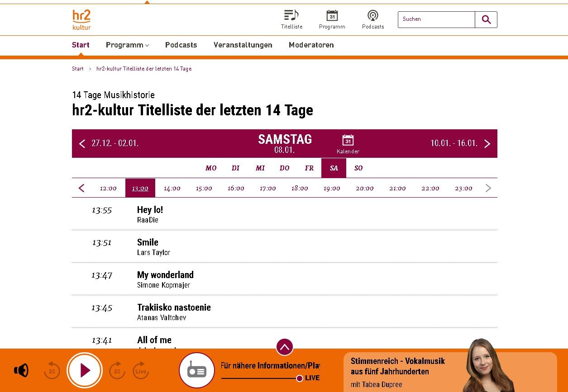Select the MO day tab
Image resolution: width=568 pixels, height=392 pixels.
coord(211,168)
